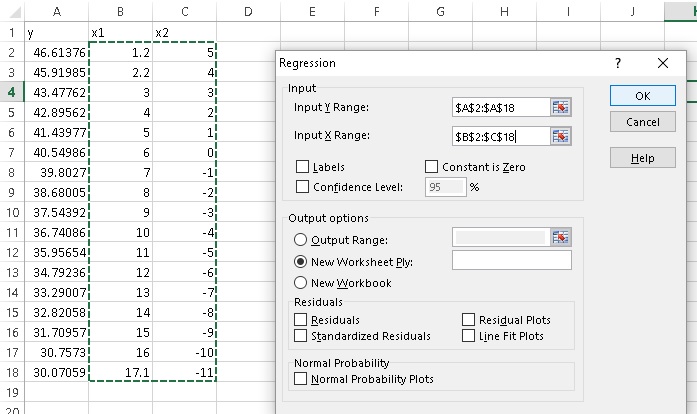697x414 pixels.
Task: Enable Line Fit Plots checkbox
Action: [470, 336]
